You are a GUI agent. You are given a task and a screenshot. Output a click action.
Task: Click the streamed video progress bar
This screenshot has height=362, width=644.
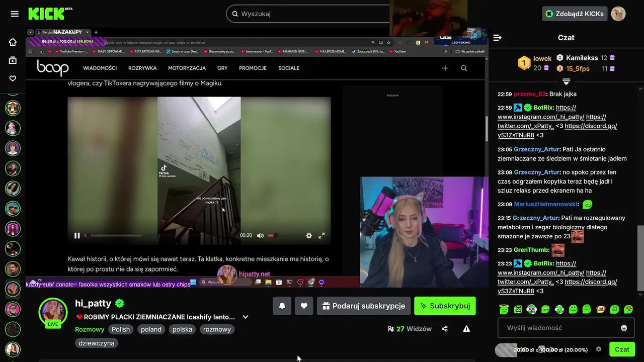tap(113, 235)
